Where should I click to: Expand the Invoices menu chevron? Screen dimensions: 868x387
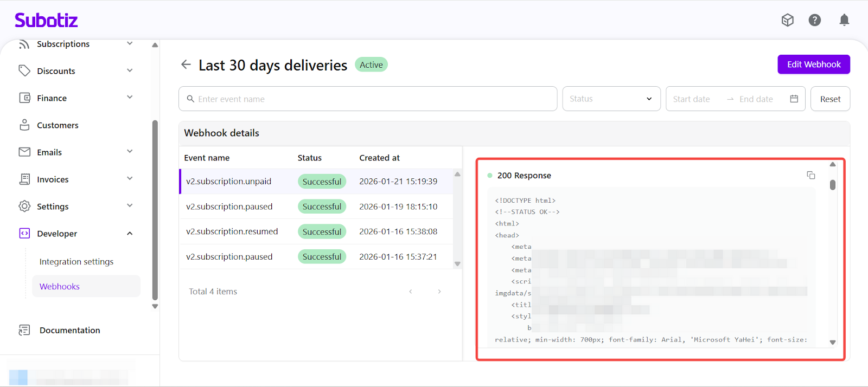[x=130, y=179]
